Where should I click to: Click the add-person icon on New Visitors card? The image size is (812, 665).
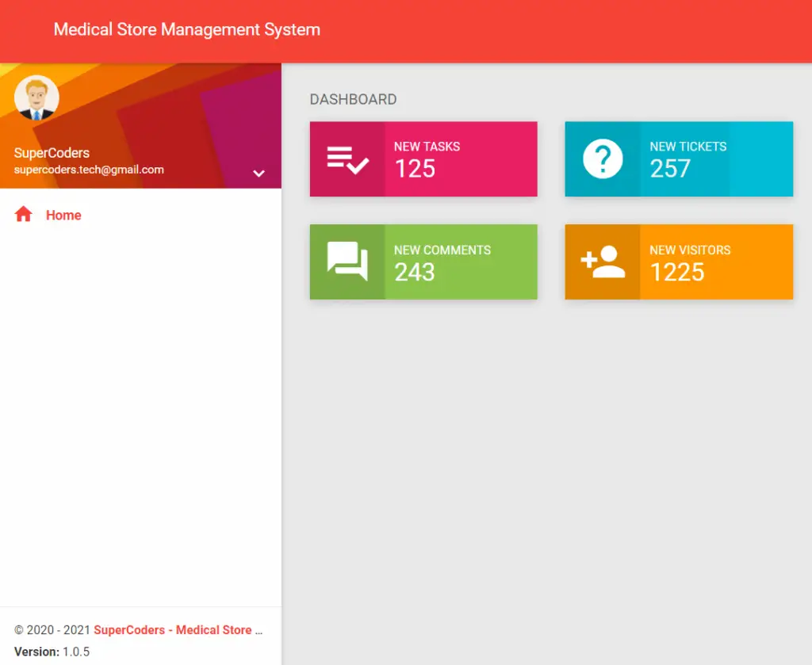pos(604,262)
